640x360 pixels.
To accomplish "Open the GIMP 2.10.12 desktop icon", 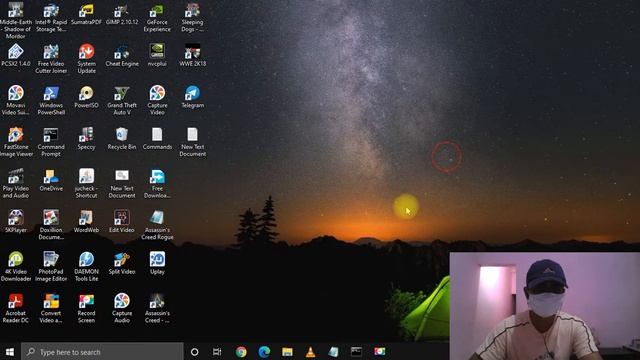I will (x=122, y=14).
